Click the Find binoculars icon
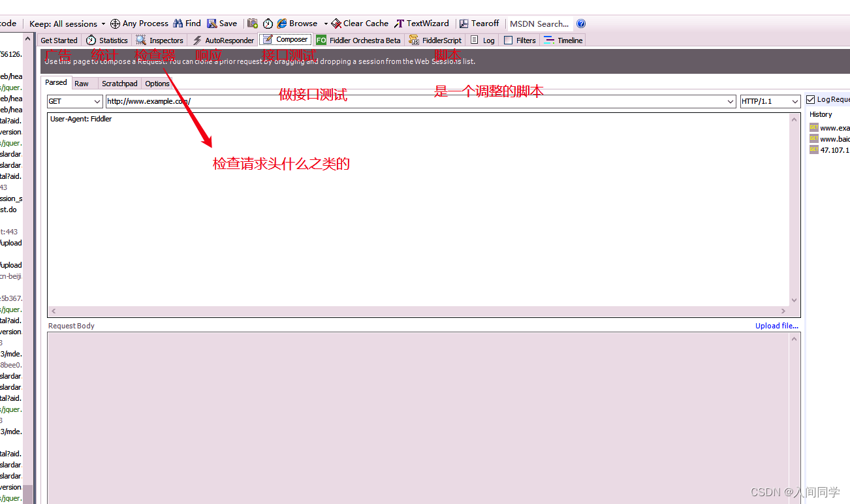 tap(178, 24)
